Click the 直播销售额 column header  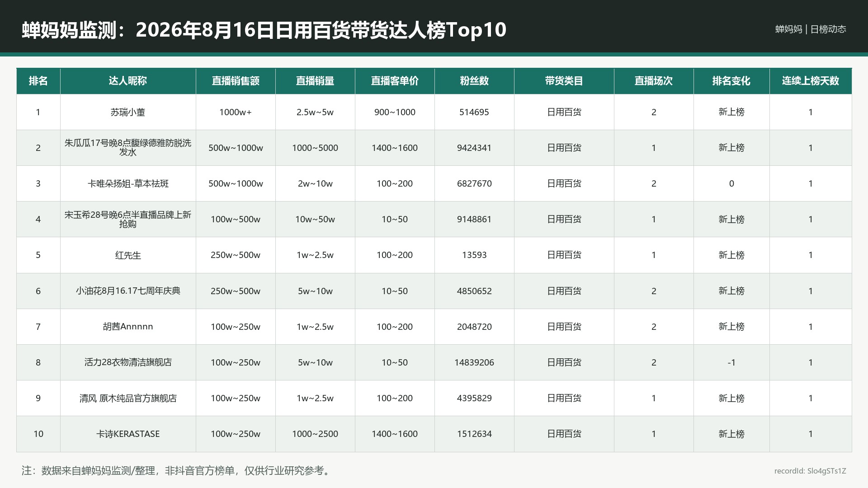236,81
